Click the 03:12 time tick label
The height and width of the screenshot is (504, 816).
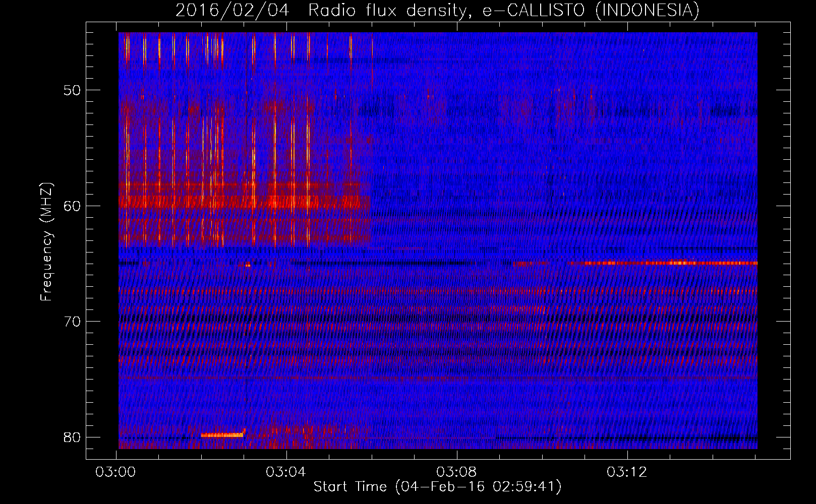tap(627, 472)
